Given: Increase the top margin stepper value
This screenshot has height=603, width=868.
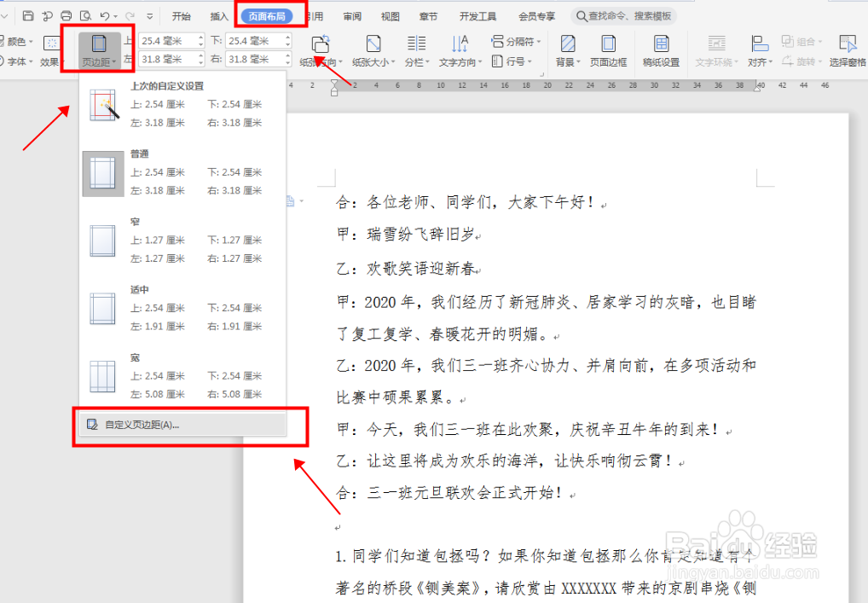Looking at the screenshot, I should click(x=200, y=36).
